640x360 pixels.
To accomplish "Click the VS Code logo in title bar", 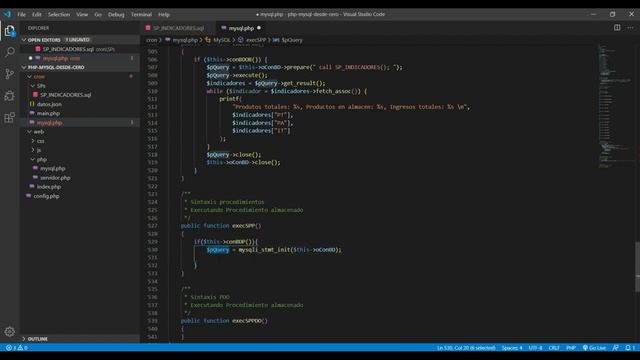I will [7, 14].
